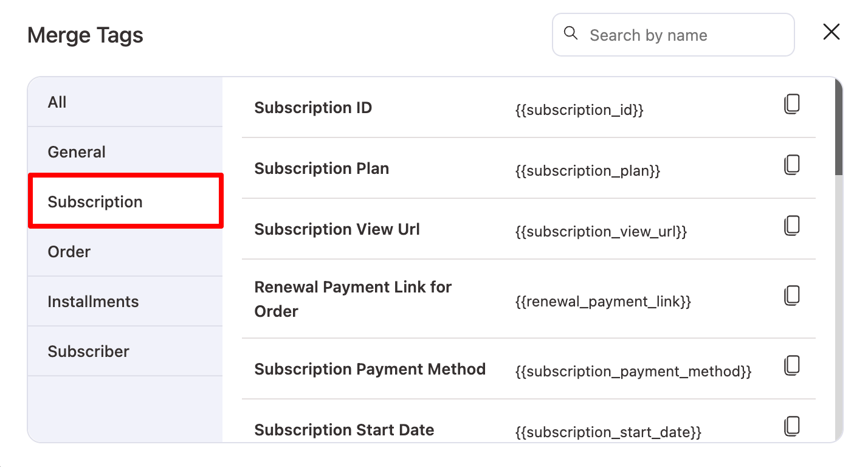Viewport: 868px width, 467px height.
Task: Copy the Subscription View Url tag
Action: point(791,226)
